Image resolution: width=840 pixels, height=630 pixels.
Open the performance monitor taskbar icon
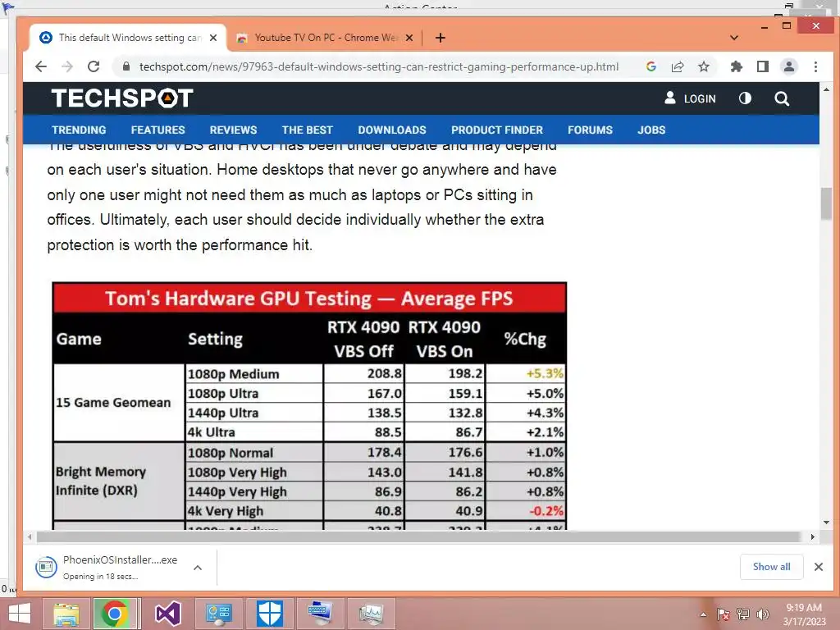372,614
